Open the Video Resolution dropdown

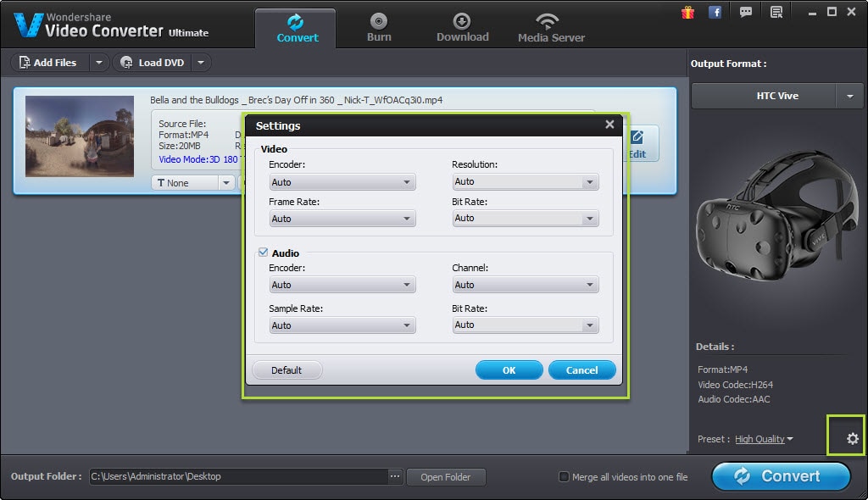526,181
